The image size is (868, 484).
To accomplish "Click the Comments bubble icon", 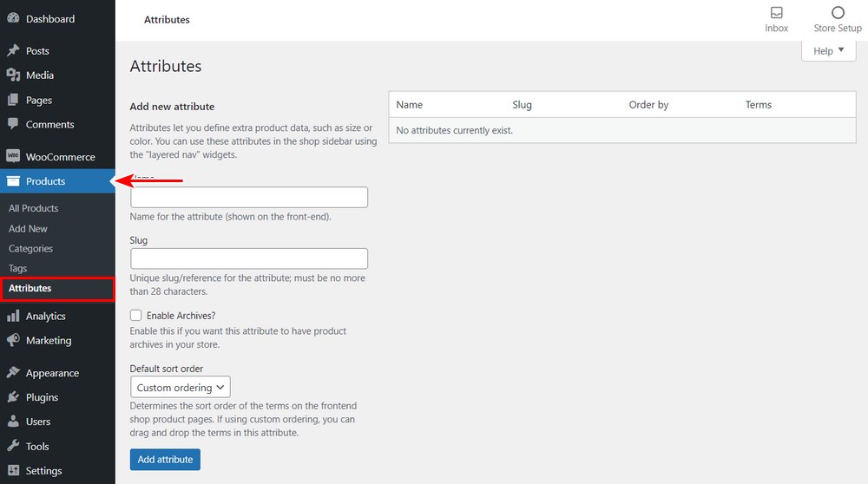I will coord(13,124).
